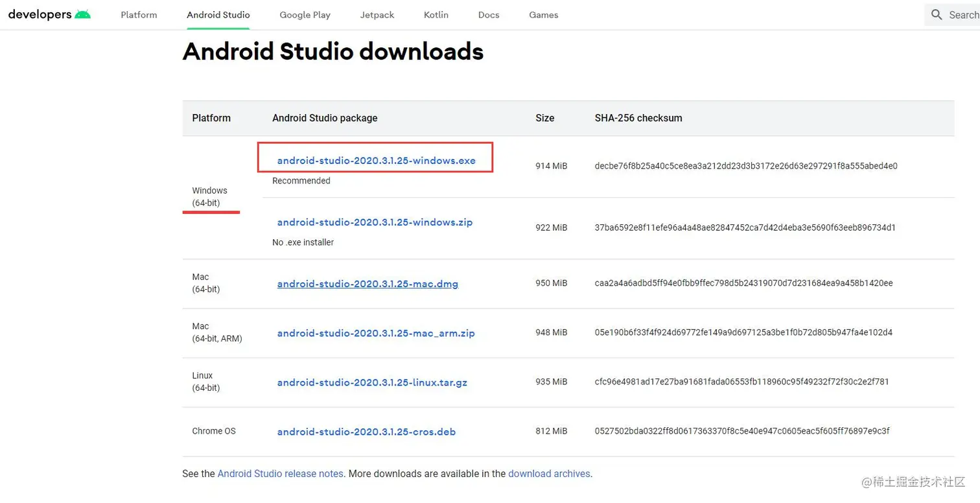Screen dimensions: 980x503
Task: Open Android Studio release notes link
Action: click(281, 474)
